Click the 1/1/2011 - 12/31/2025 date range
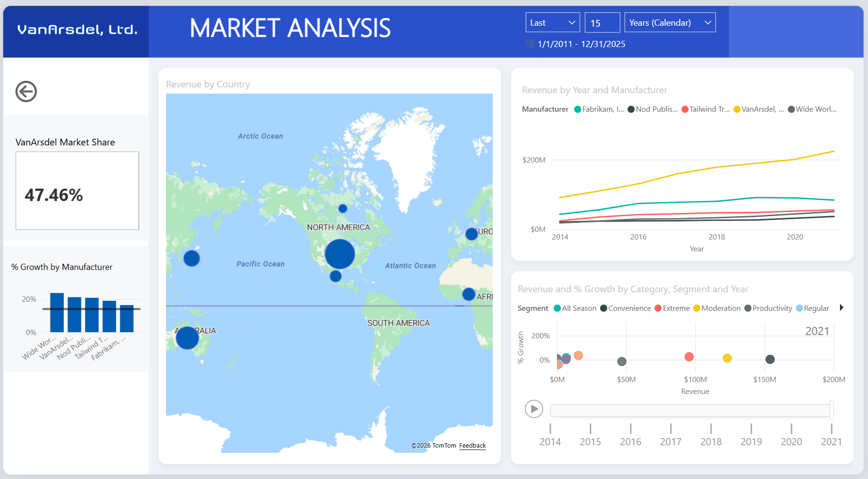The height and width of the screenshot is (479, 868). click(x=581, y=44)
